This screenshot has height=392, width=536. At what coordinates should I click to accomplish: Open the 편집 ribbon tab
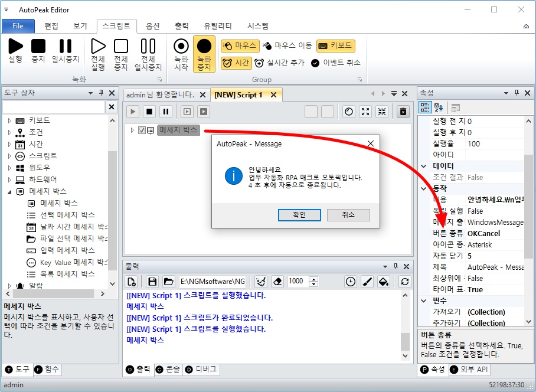tap(51, 26)
